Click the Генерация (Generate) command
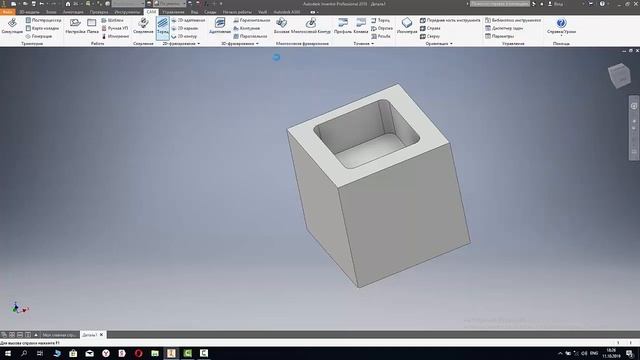Viewport: 640px width, 360px height. coord(39,36)
